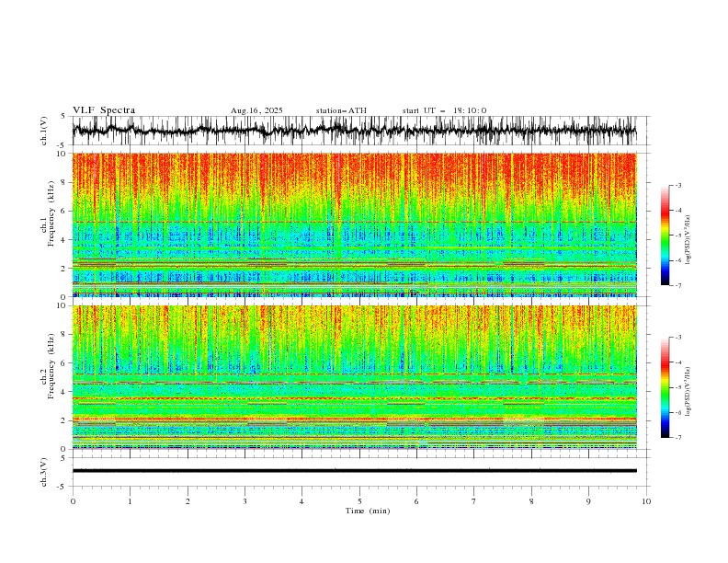The height and width of the screenshot is (563, 728).
Task: Click inside the ch.1 spectrogram panel
Action: (x=354, y=224)
